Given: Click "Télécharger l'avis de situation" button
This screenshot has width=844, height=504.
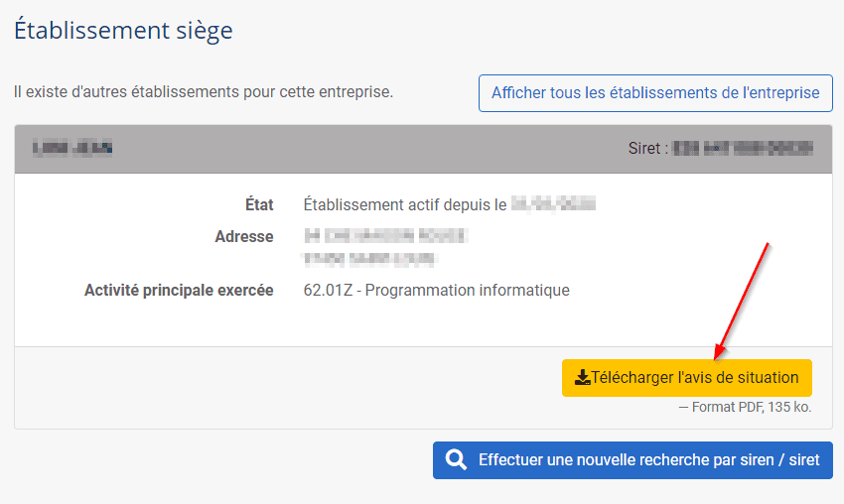Looking at the screenshot, I should (687, 378).
